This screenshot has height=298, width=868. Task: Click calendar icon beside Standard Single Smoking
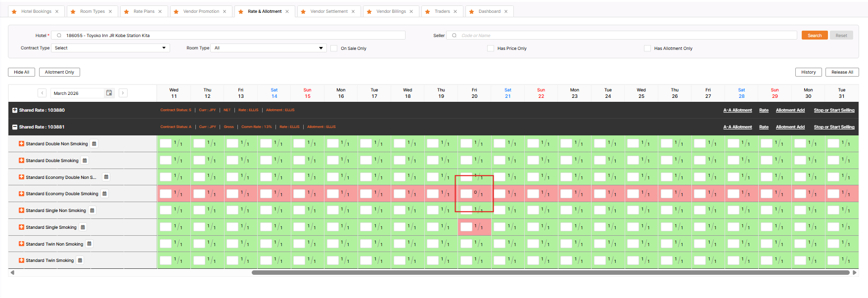(x=83, y=227)
